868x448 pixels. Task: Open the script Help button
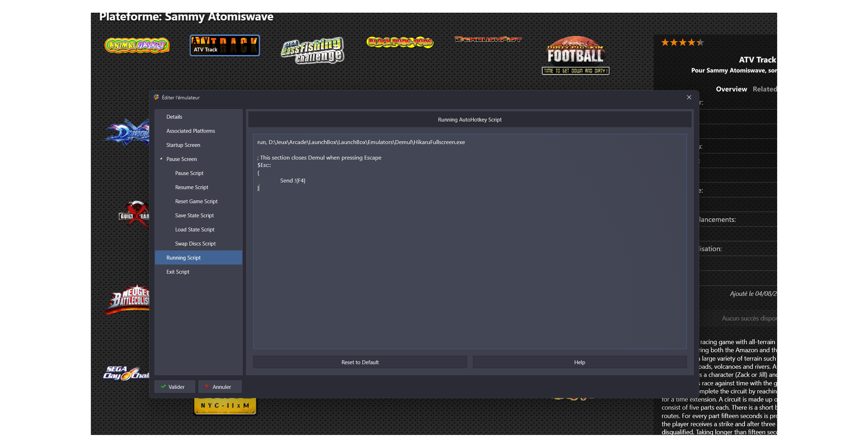(580, 362)
